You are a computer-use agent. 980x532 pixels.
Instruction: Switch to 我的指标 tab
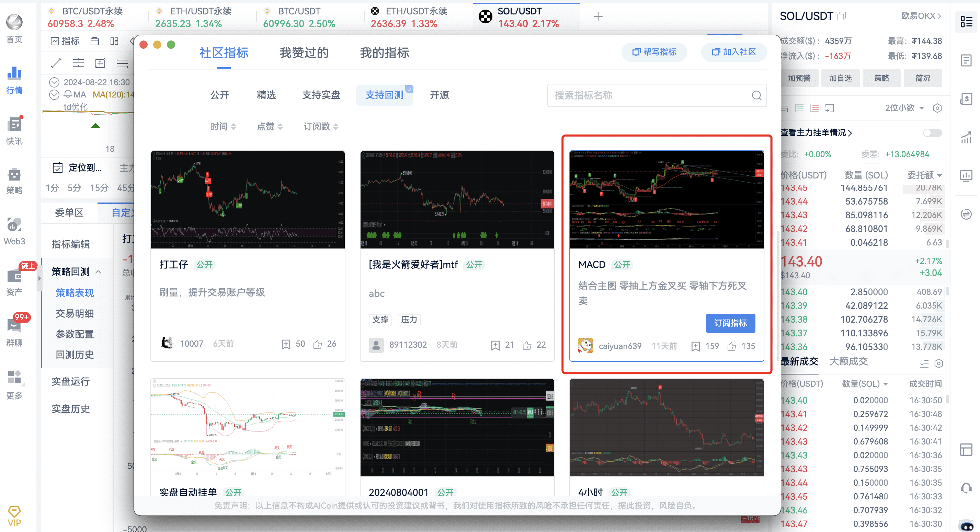pyautogui.click(x=384, y=53)
